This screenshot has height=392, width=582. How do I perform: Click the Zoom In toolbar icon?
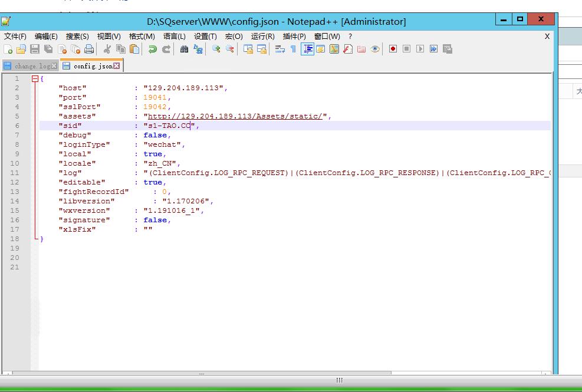point(216,49)
